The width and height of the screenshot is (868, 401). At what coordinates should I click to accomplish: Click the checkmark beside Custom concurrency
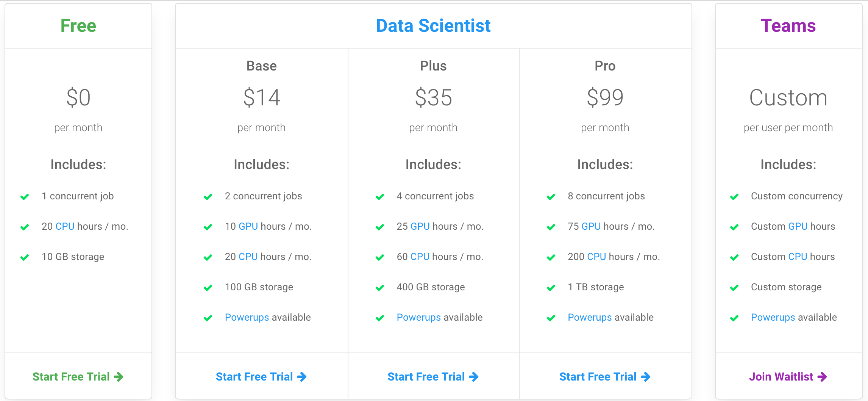pos(734,197)
